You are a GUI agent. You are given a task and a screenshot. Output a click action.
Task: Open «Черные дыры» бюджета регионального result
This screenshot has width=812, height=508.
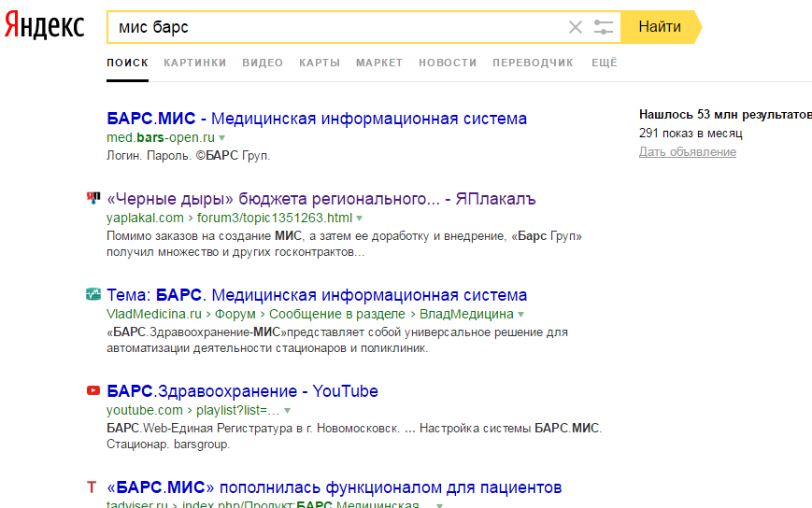[x=321, y=199]
